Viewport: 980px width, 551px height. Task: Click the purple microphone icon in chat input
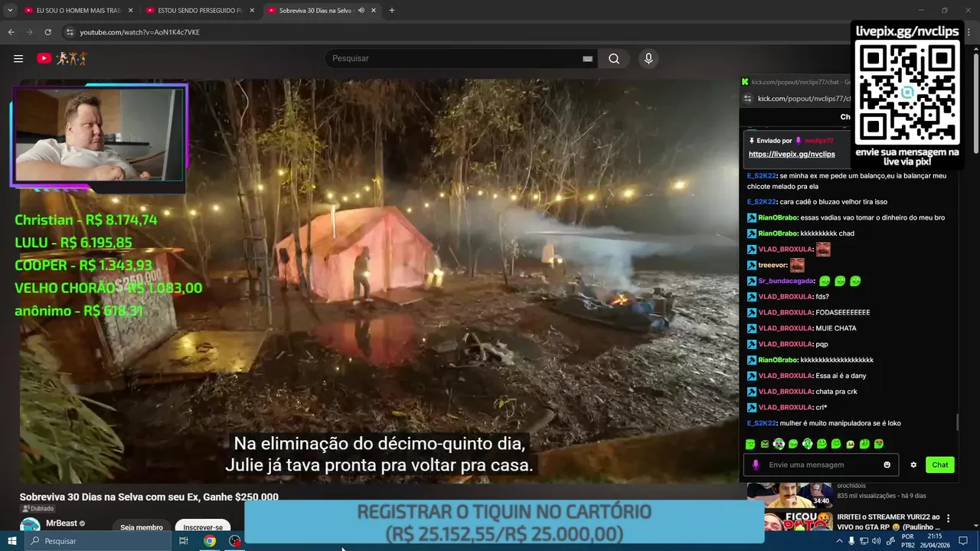point(756,465)
